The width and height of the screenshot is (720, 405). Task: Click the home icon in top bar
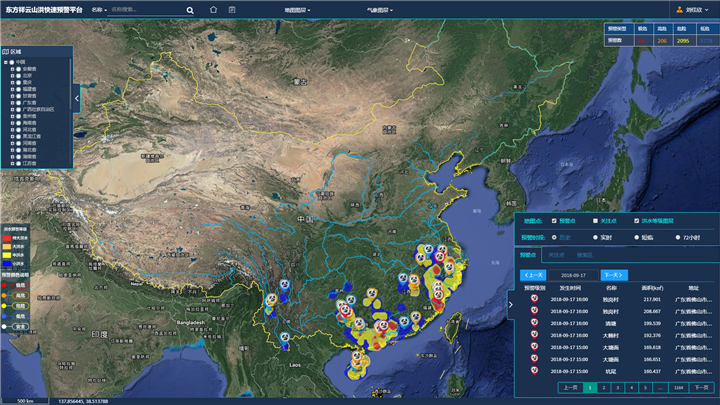pyautogui.click(x=213, y=9)
